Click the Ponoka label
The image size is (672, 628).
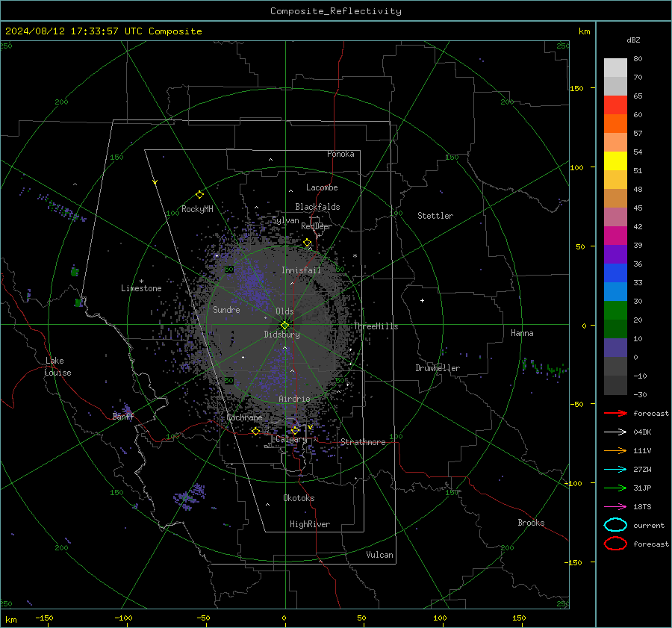[340, 154]
